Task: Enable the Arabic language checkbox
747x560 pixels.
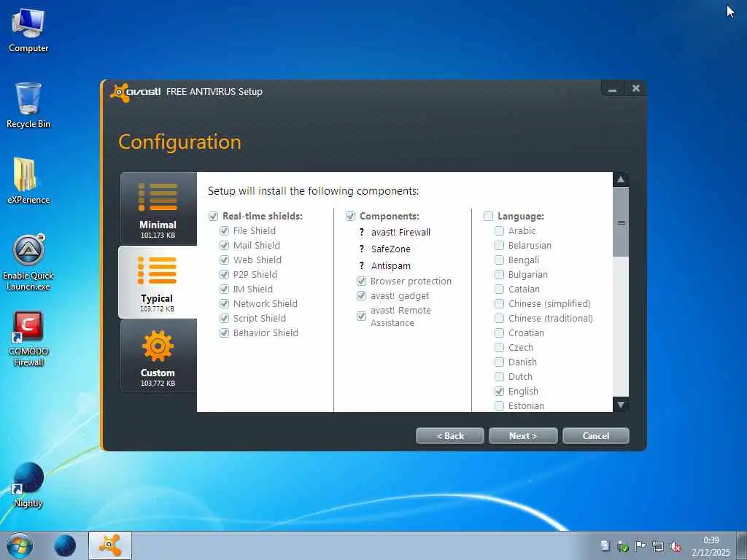Action: [499, 231]
